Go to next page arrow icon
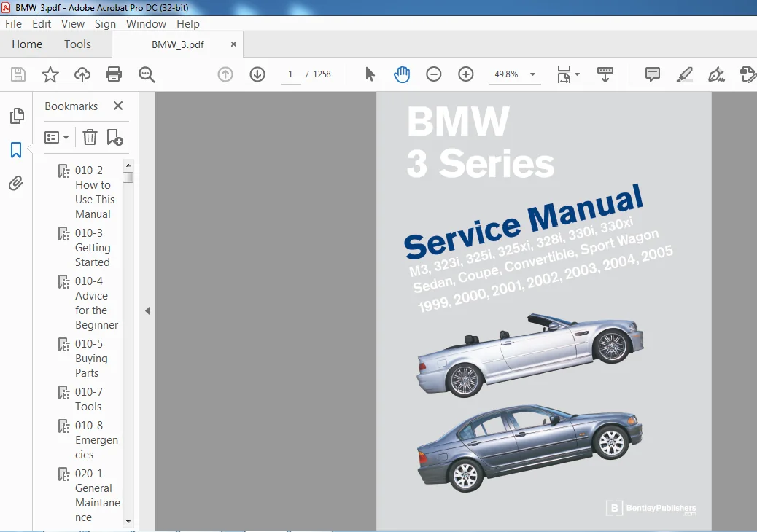 click(x=257, y=74)
